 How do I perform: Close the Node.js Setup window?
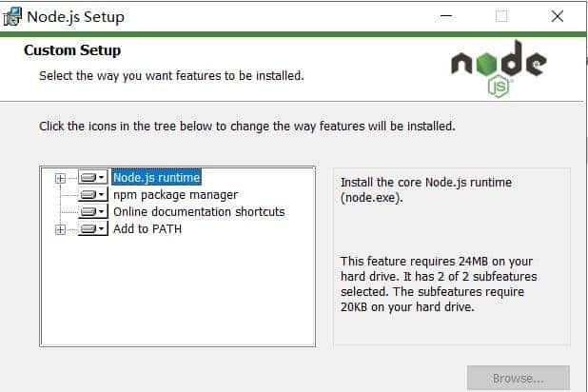(557, 16)
